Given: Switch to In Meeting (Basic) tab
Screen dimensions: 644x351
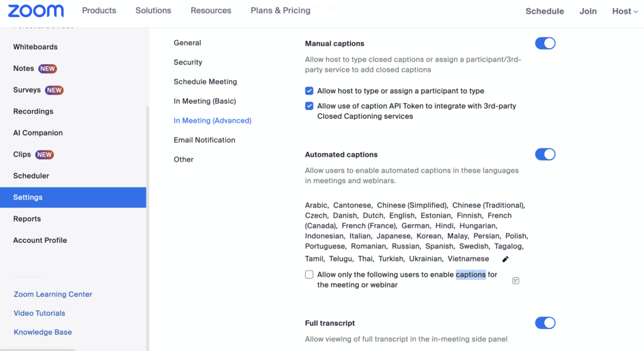Looking at the screenshot, I should [x=204, y=101].
